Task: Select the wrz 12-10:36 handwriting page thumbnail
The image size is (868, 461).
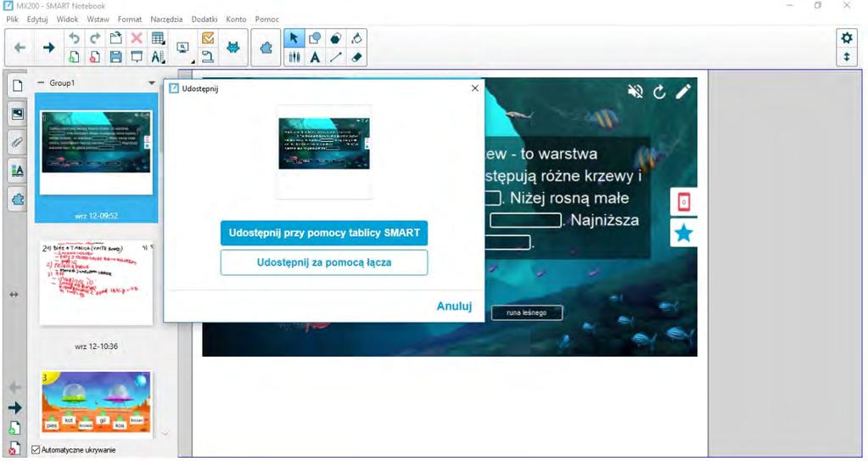Action: 96,283
